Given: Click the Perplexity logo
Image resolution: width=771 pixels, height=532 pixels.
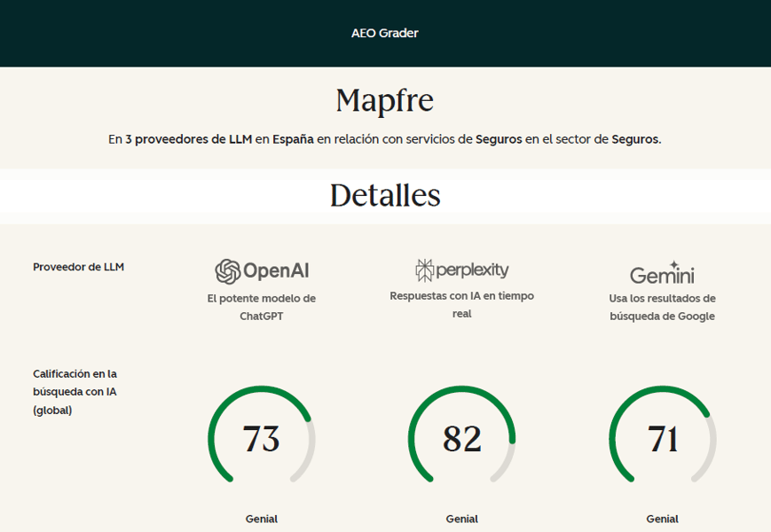Looking at the screenshot, I should pos(461,270).
